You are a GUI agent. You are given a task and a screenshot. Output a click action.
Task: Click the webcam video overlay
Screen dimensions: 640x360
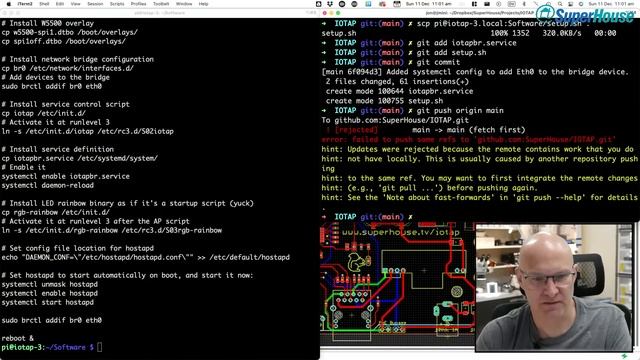(x=554, y=287)
